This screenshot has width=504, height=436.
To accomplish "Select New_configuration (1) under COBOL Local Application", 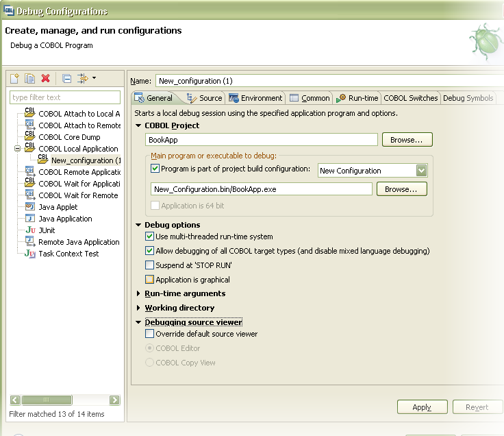I will pos(86,160).
